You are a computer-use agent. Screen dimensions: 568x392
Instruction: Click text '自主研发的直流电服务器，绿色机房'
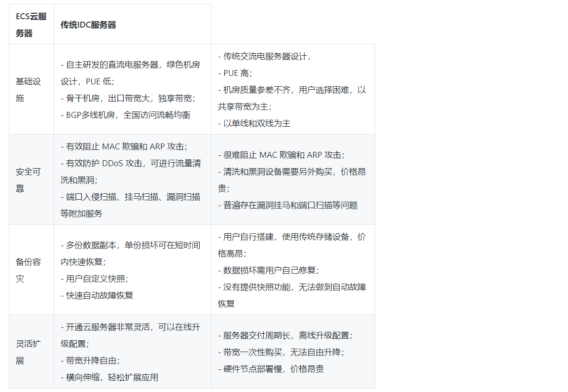(133, 65)
